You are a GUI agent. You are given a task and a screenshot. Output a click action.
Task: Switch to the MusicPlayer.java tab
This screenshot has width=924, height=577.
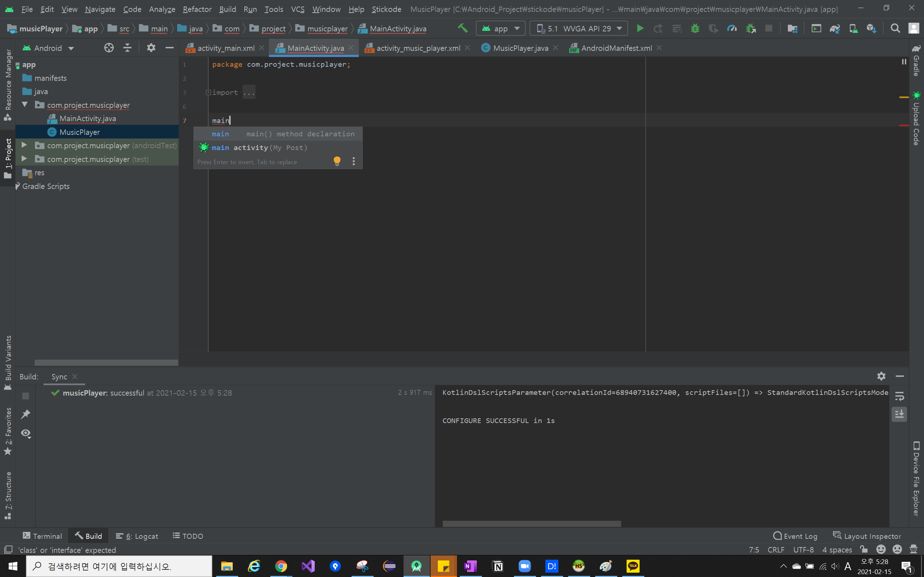[x=520, y=48]
